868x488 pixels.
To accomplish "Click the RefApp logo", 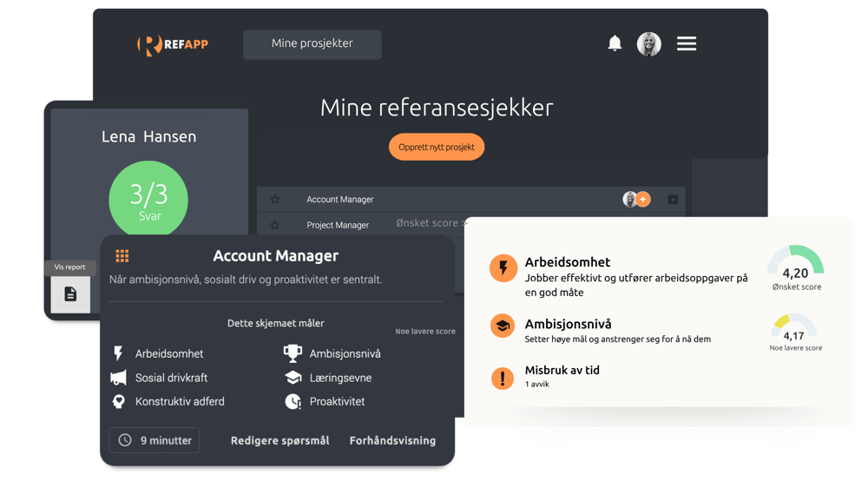I will point(173,44).
